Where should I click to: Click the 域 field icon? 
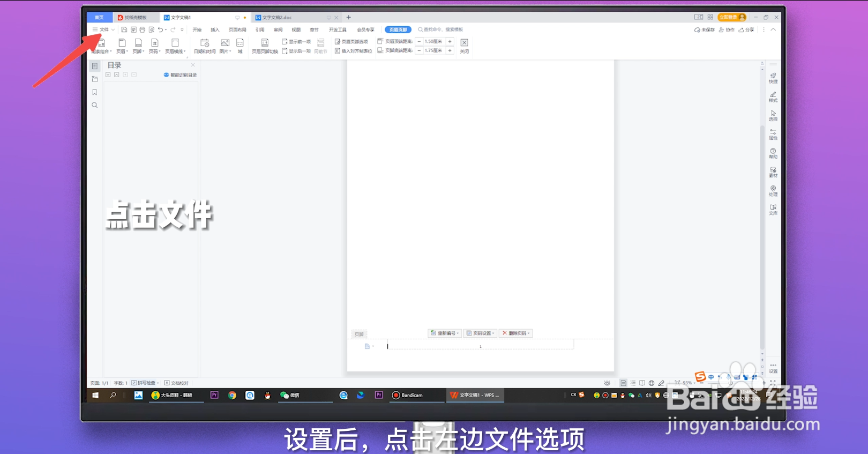pyautogui.click(x=240, y=47)
